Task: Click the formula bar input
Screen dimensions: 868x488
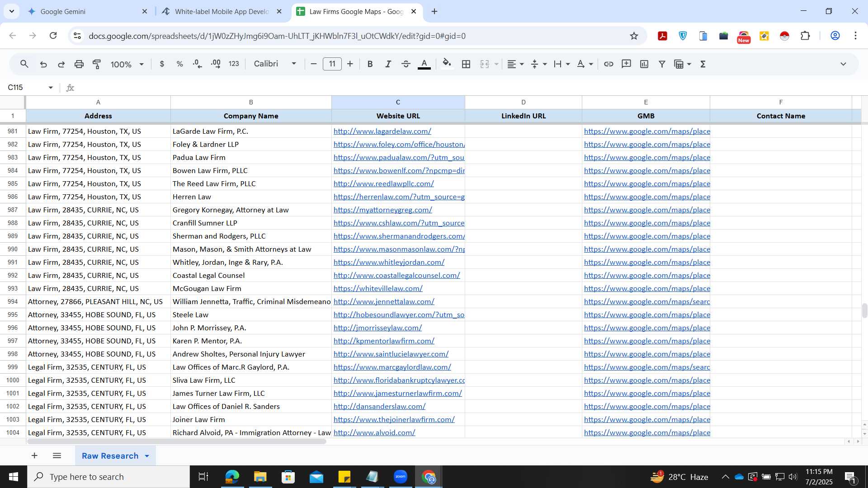Action: coord(470,88)
